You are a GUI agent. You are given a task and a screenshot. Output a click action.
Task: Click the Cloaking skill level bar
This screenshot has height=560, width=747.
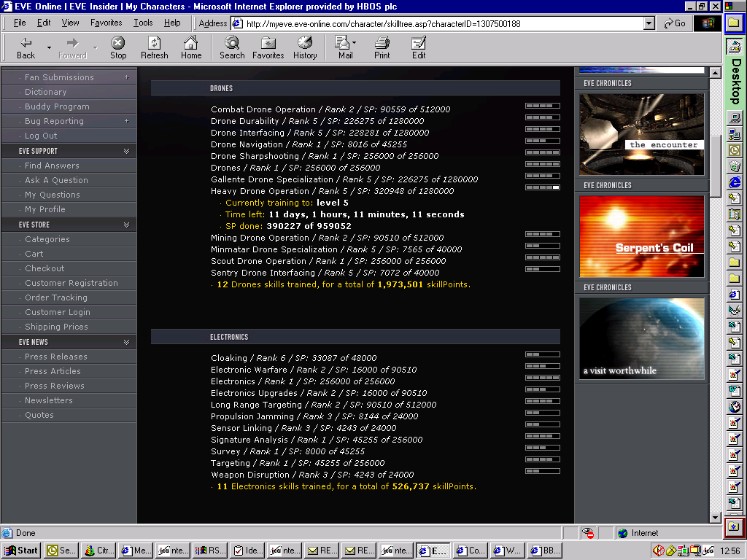(x=543, y=354)
